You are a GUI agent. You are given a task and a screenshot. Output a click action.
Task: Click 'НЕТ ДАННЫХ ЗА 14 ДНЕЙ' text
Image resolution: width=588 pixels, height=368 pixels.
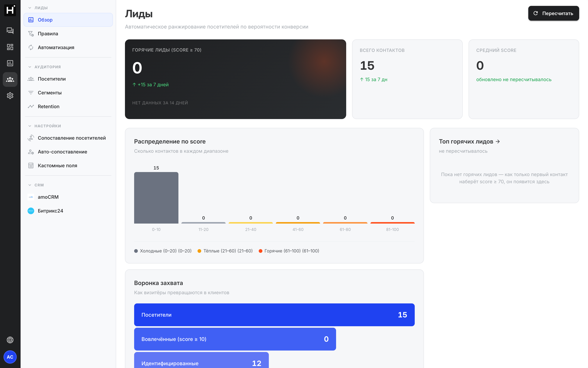click(160, 103)
